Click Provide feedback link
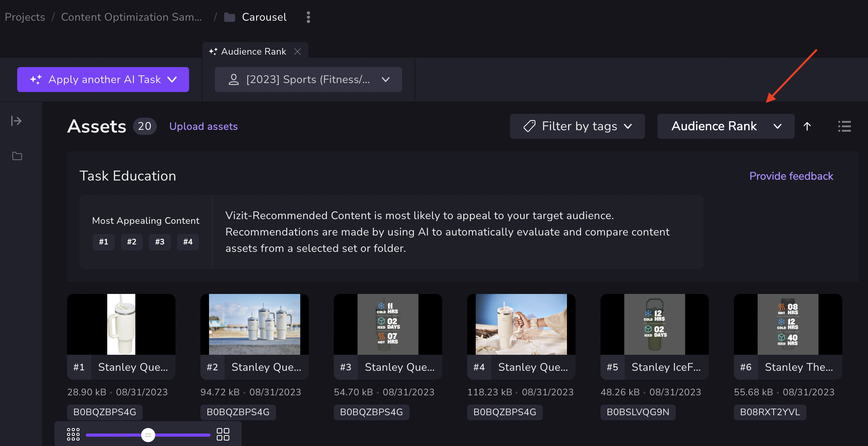This screenshot has height=446, width=868. (x=791, y=176)
